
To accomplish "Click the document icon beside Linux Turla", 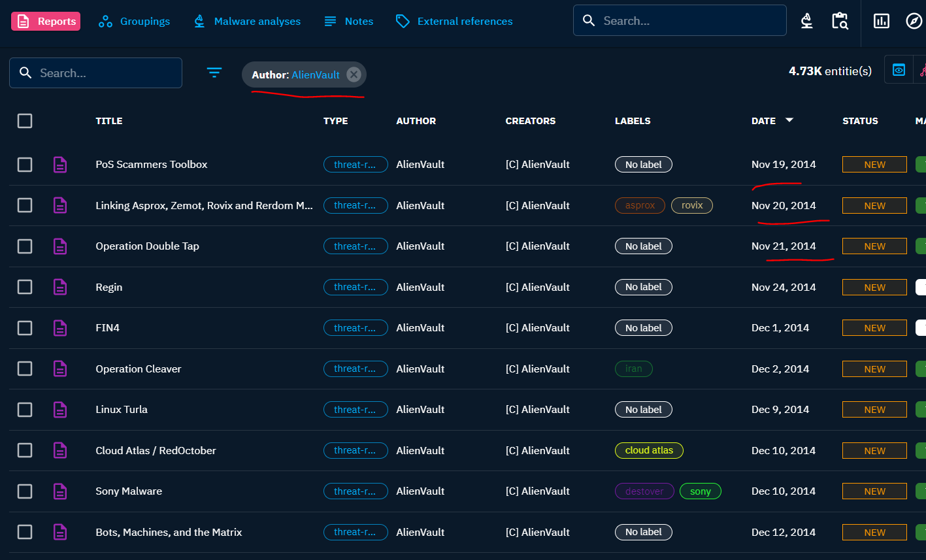I will pyautogui.click(x=60, y=409).
